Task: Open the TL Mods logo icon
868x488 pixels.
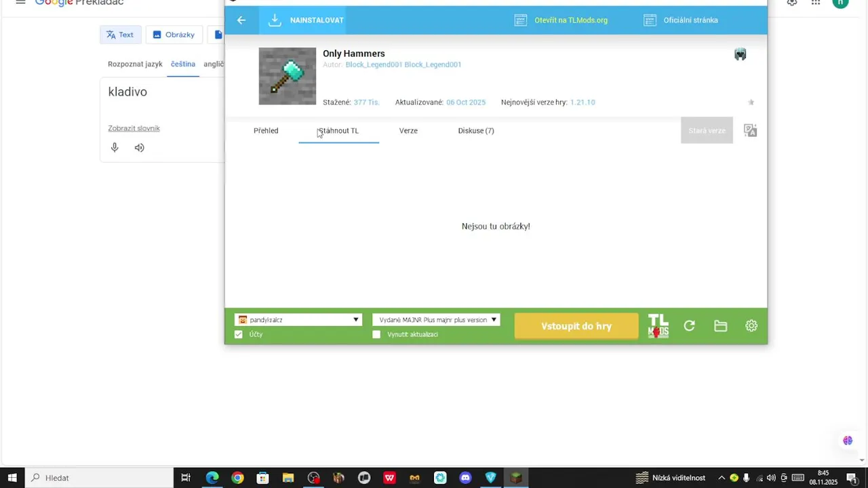Action: (658, 326)
